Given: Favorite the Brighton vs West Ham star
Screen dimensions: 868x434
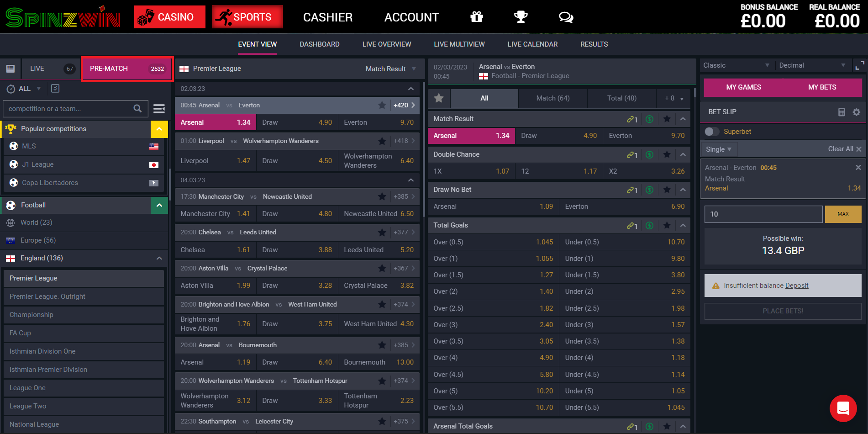Looking at the screenshot, I should coord(382,304).
